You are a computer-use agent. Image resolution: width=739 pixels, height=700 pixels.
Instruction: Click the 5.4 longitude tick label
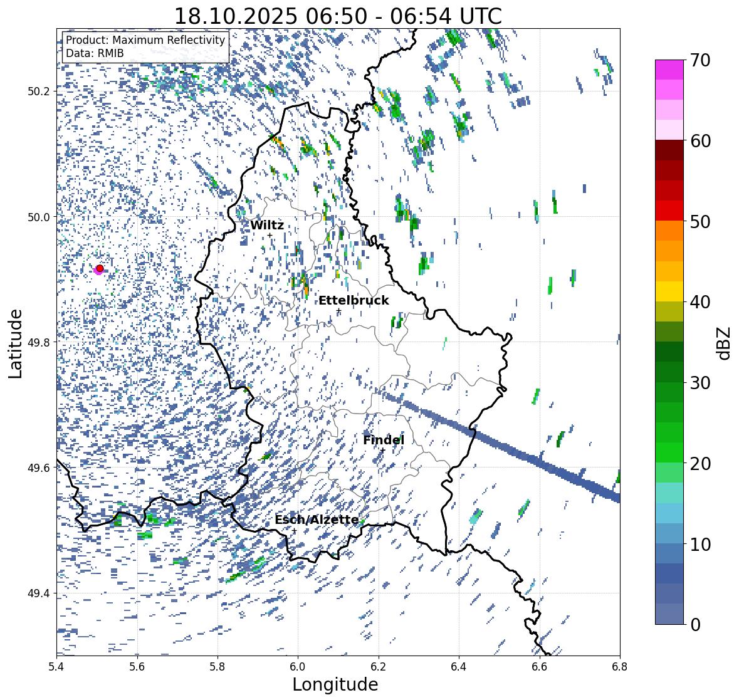(x=56, y=667)
